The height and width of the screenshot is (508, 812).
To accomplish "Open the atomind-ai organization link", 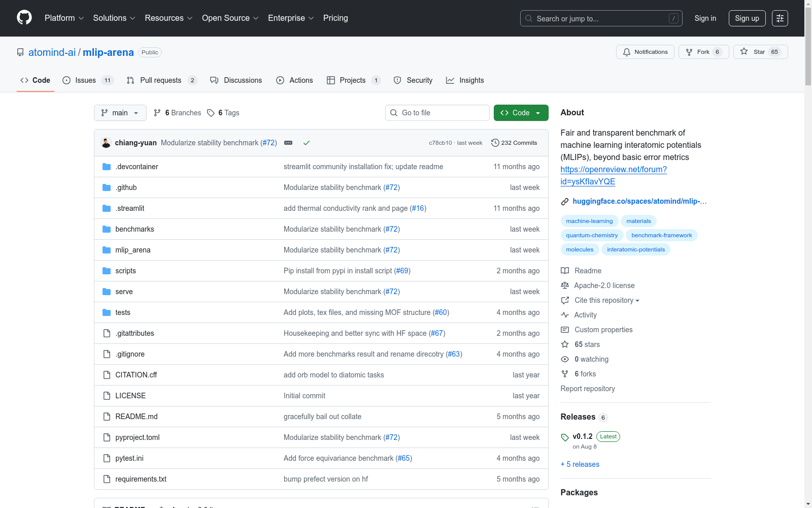I will pyautogui.click(x=52, y=52).
